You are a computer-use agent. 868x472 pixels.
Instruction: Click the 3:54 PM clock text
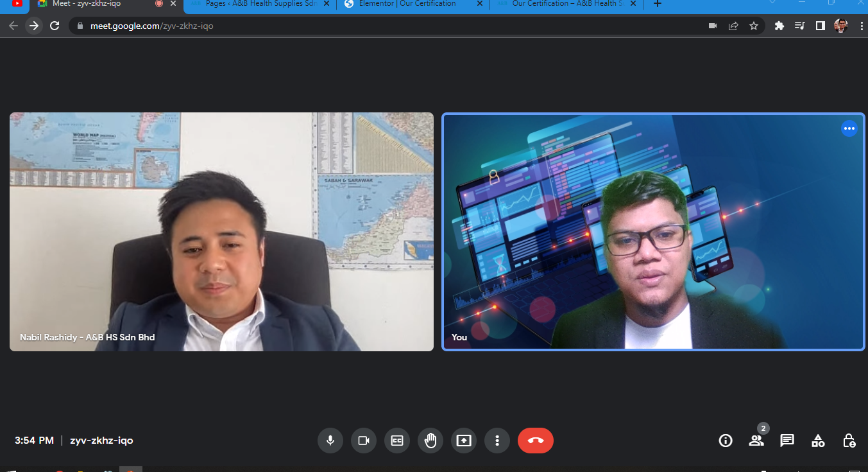pos(34,441)
